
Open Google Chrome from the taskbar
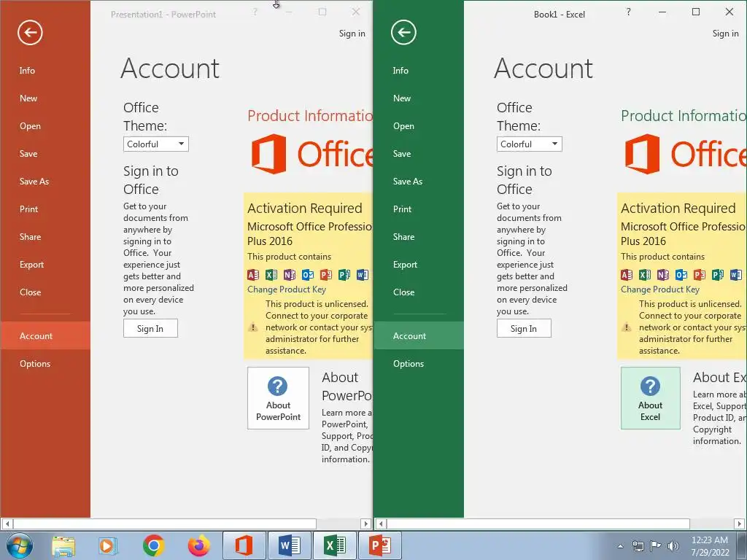pos(153,545)
